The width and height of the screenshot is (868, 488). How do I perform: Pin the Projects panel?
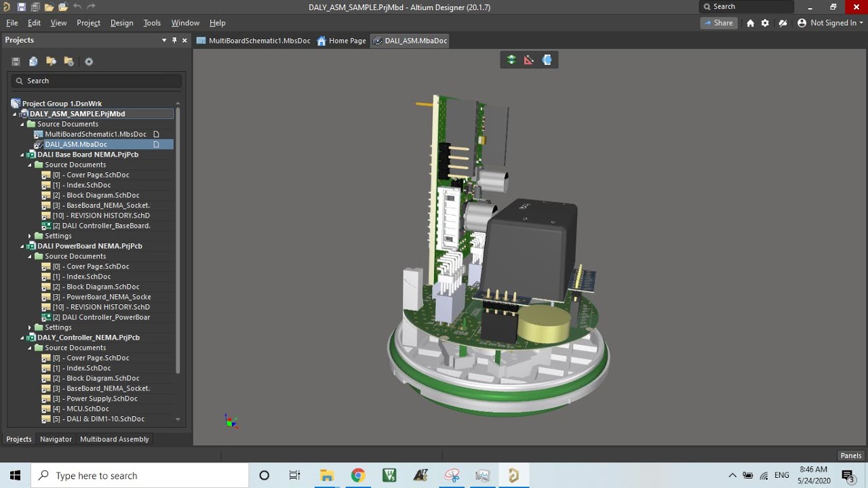pos(174,40)
